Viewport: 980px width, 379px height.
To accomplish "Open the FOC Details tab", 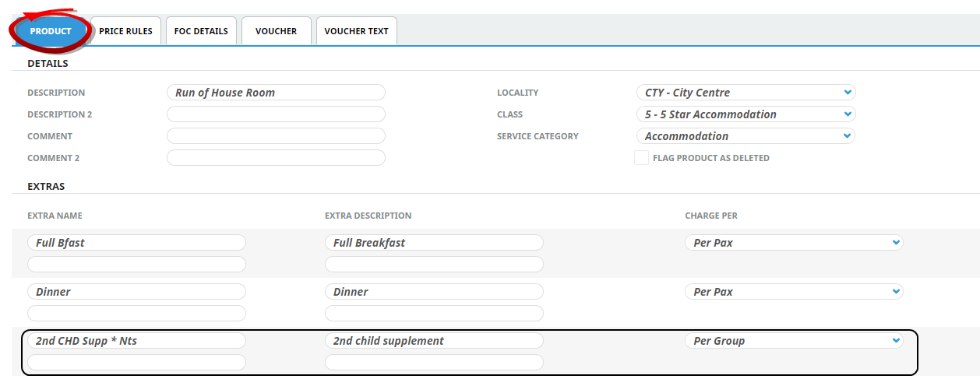I will pos(201,31).
